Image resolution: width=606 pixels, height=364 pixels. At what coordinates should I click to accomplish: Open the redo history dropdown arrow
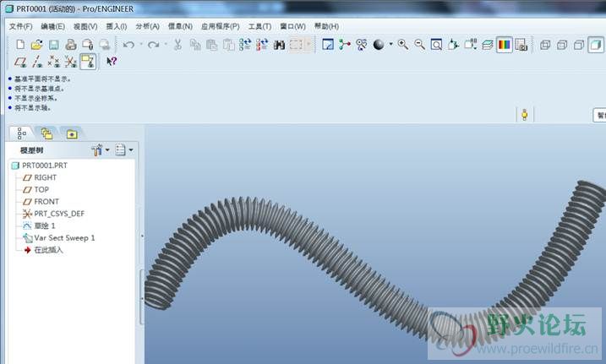click(x=166, y=45)
